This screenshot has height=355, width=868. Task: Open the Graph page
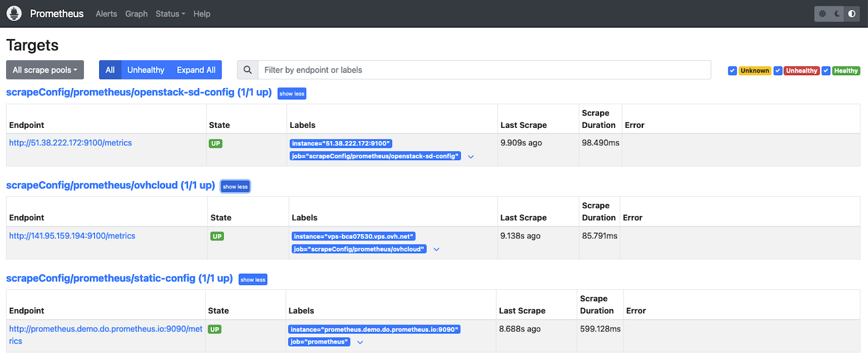pos(136,14)
